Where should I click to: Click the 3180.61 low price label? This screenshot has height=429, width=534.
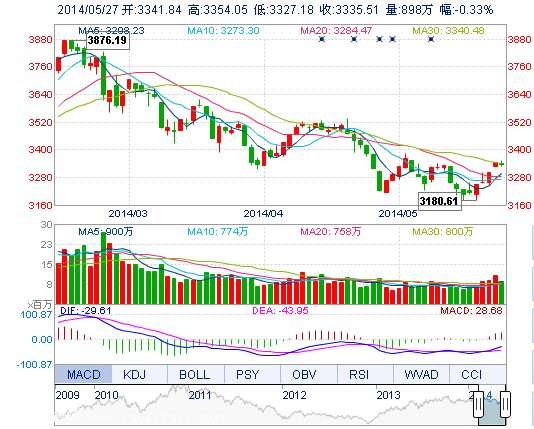click(439, 201)
